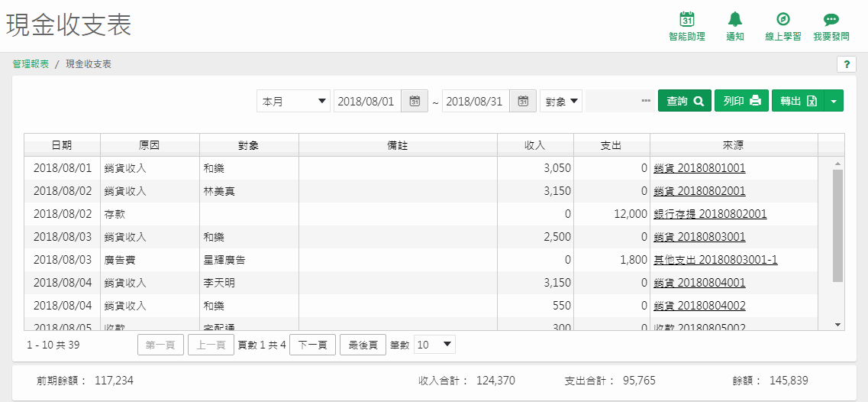Click the help question mark button

(x=846, y=65)
